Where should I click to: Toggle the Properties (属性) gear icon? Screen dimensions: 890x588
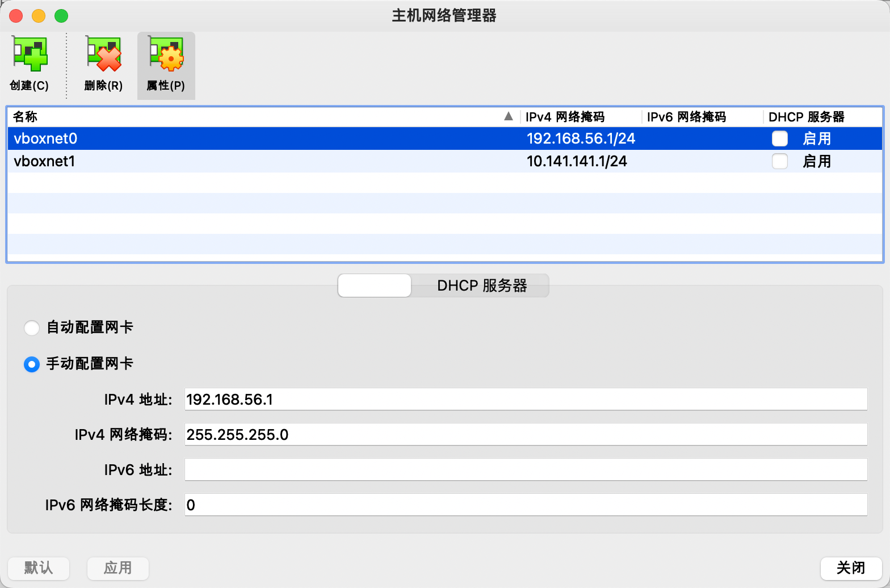166,54
